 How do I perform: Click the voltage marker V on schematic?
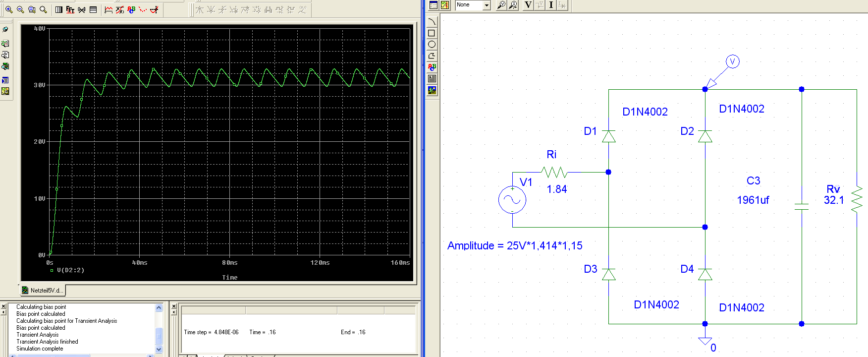tap(732, 61)
